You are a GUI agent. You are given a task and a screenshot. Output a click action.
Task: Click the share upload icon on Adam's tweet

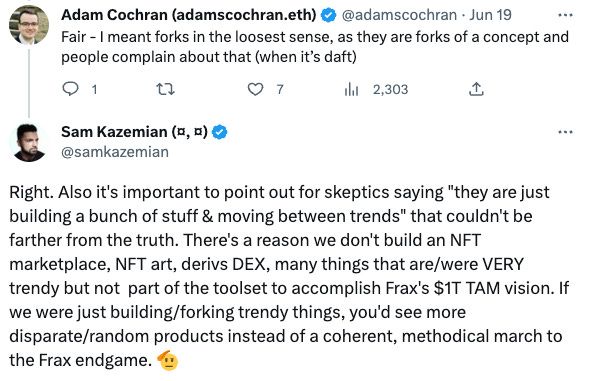pos(476,89)
